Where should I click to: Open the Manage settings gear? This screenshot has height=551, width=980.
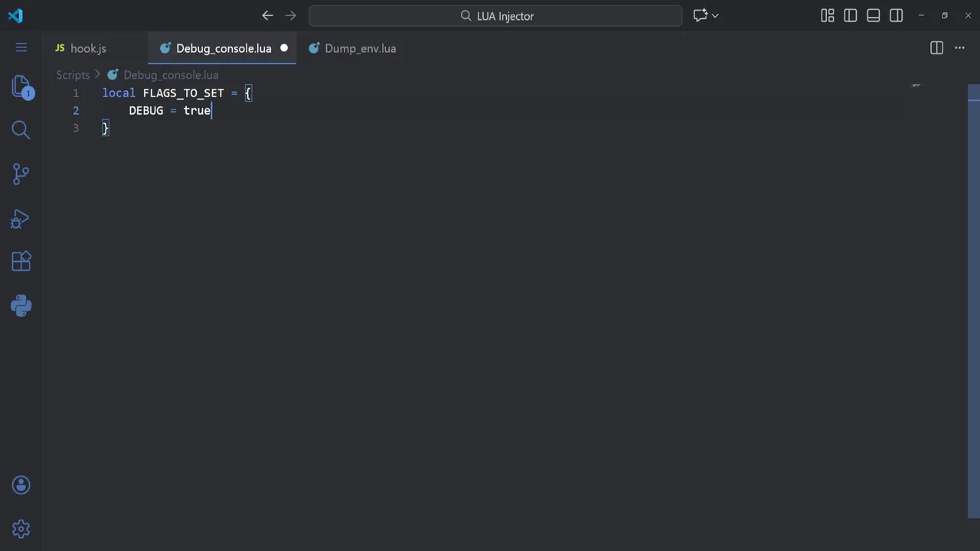pos(21,529)
